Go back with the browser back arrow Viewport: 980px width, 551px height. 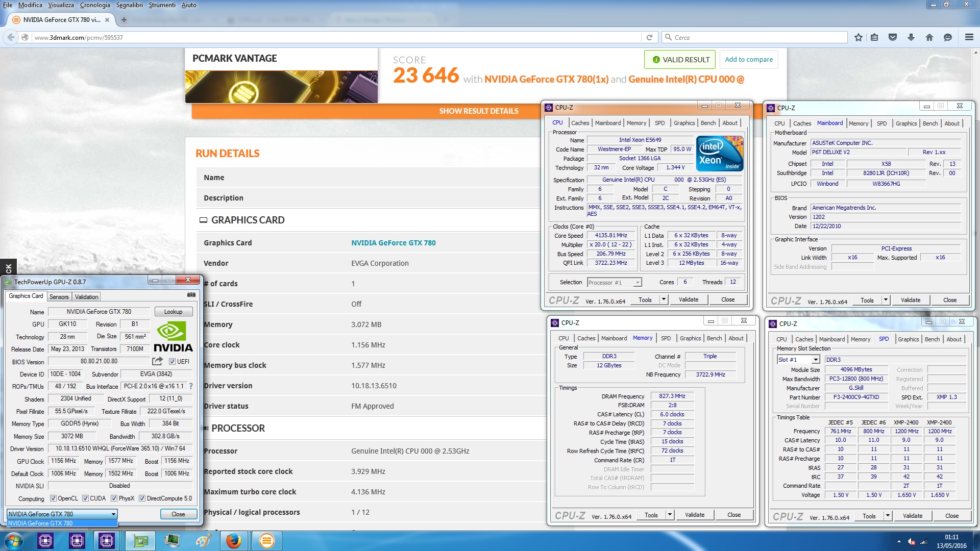click(11, 37)
